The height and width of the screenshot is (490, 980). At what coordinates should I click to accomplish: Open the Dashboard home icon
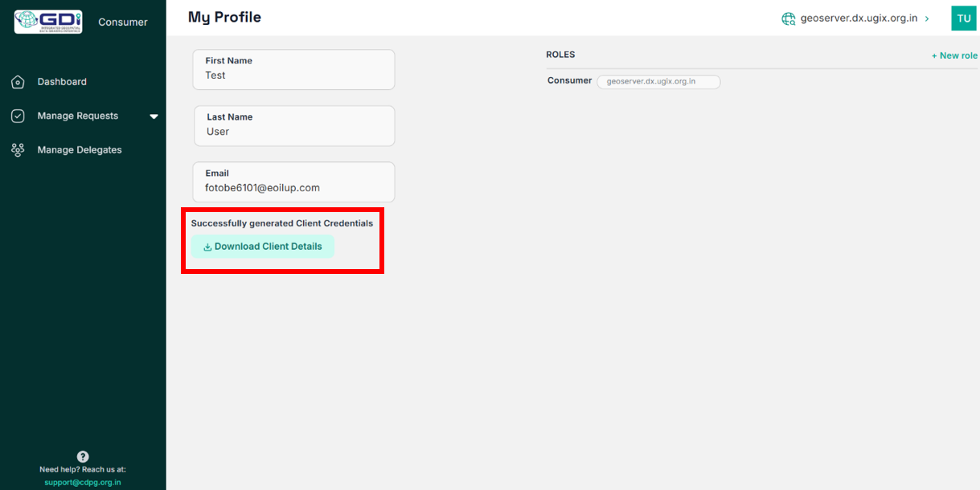[x=18, y=81]
